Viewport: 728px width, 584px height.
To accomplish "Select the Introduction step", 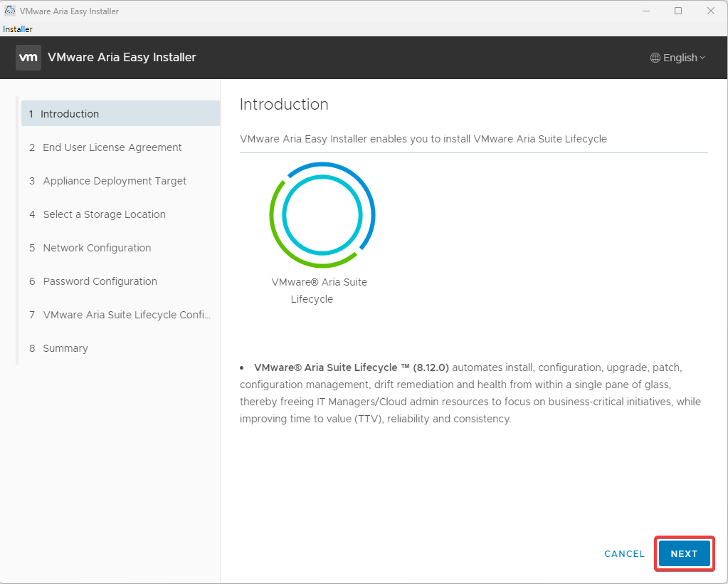I will coord(121,114).
